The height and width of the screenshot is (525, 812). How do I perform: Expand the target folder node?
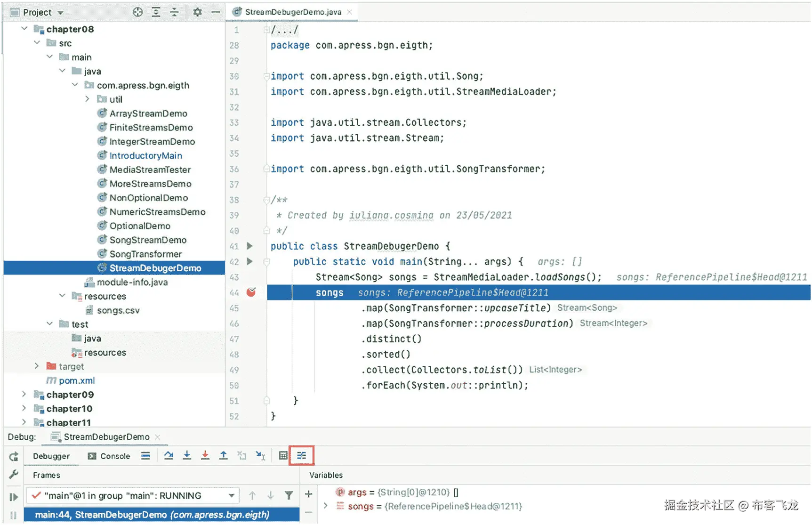click(37, 366)
